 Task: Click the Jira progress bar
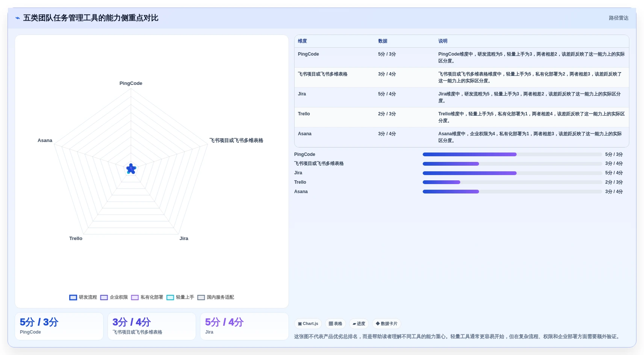[512, 173]
